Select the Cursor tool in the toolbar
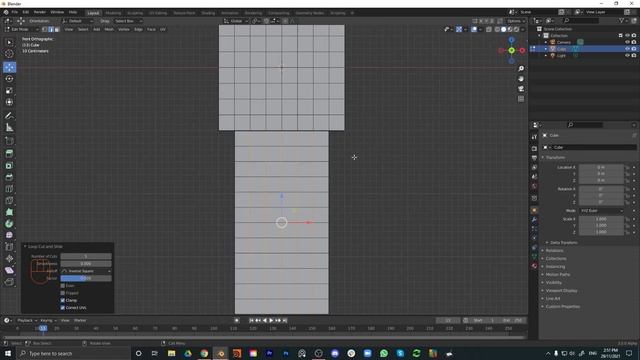Image resolution: width=640 pixels, height=360 pixels. [9, 53]
